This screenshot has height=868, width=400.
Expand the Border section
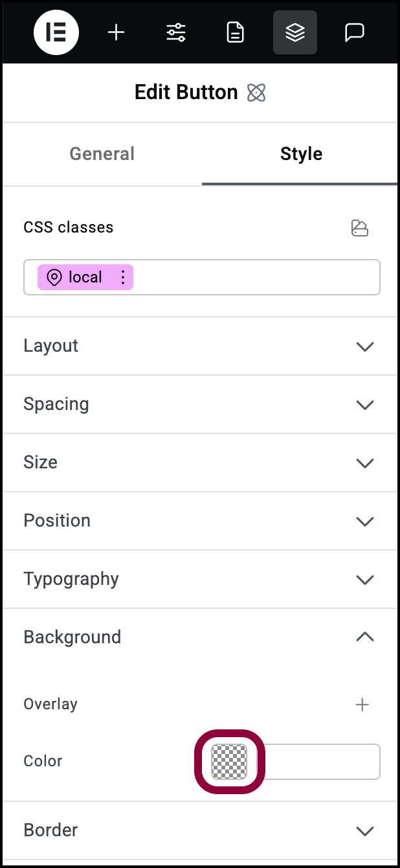(364, 830)
